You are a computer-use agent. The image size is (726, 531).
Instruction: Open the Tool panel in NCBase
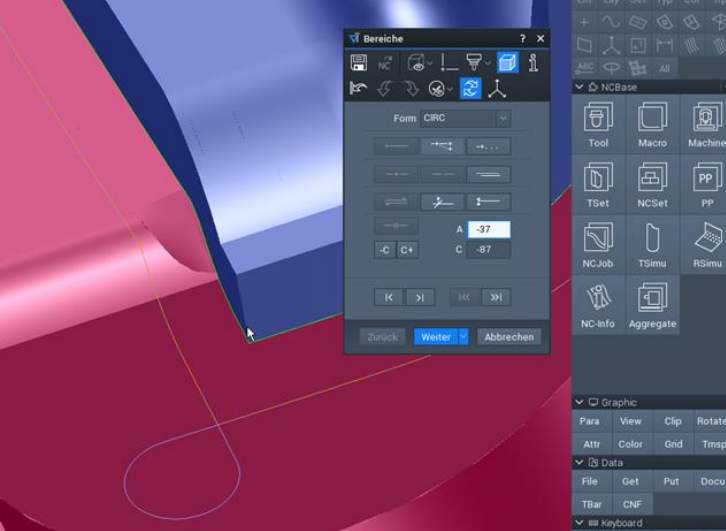[598, 125]
